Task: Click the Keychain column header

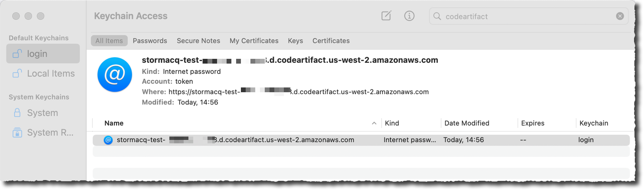Action: coord(594,123)
